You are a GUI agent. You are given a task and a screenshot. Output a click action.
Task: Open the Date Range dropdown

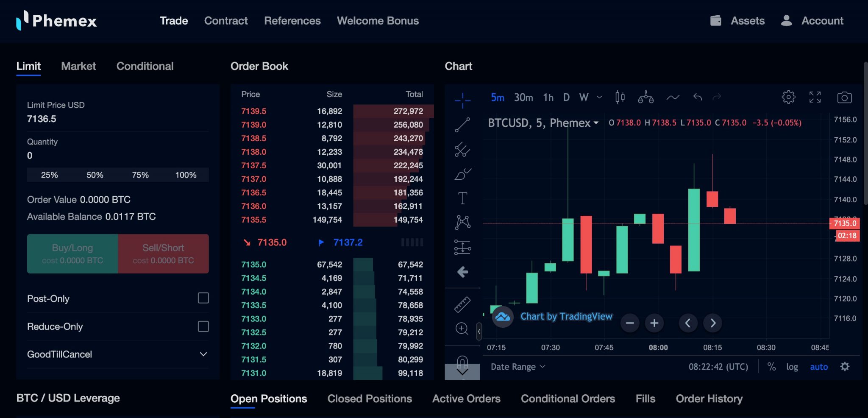tap(517, 366)
